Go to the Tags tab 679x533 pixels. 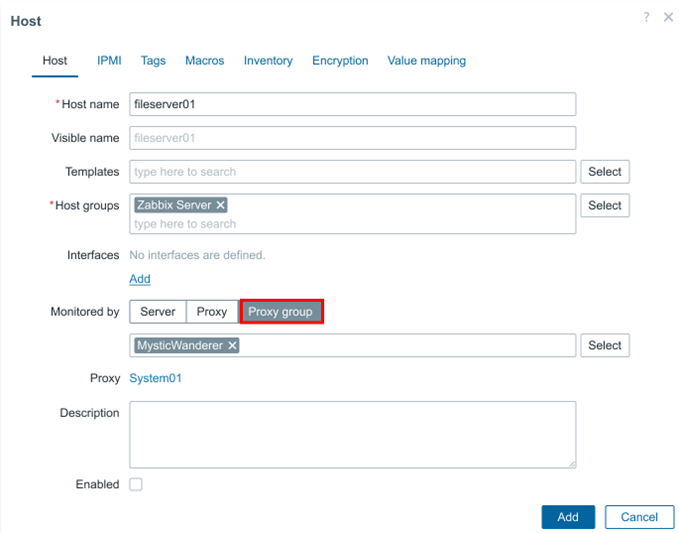pos(153,61)
